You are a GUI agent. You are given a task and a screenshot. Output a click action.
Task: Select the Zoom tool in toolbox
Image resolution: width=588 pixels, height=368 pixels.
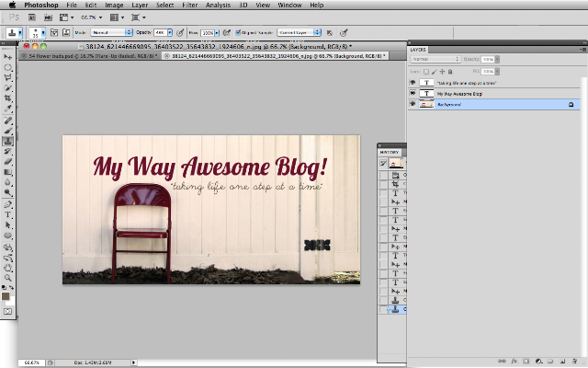(x=7, y=278)
